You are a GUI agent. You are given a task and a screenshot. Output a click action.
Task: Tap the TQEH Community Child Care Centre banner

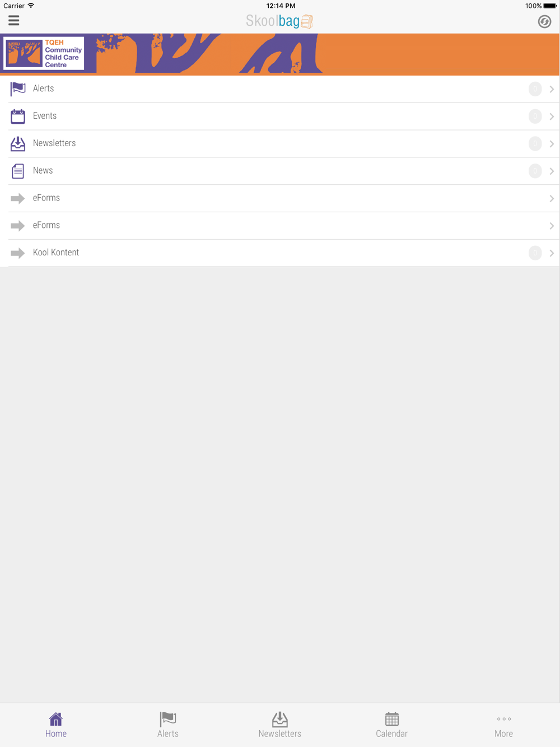280,54
